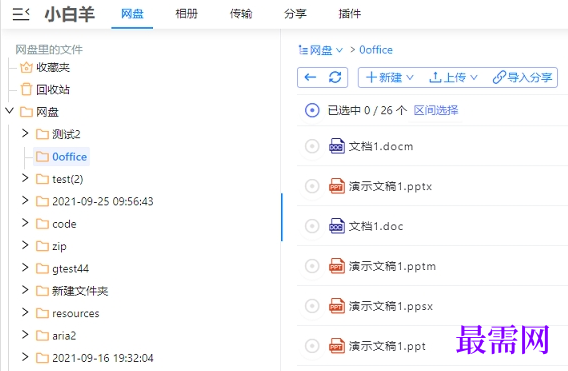
Task: Open 收藏夹 in the sidebar
Action: tap(53, 67)
